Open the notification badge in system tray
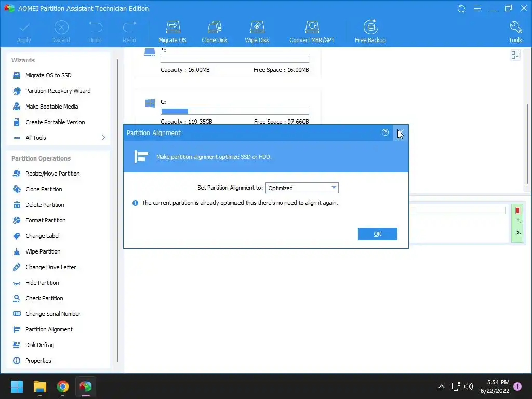The height and width of the screenshot is (399, 532). click(517, 387)
